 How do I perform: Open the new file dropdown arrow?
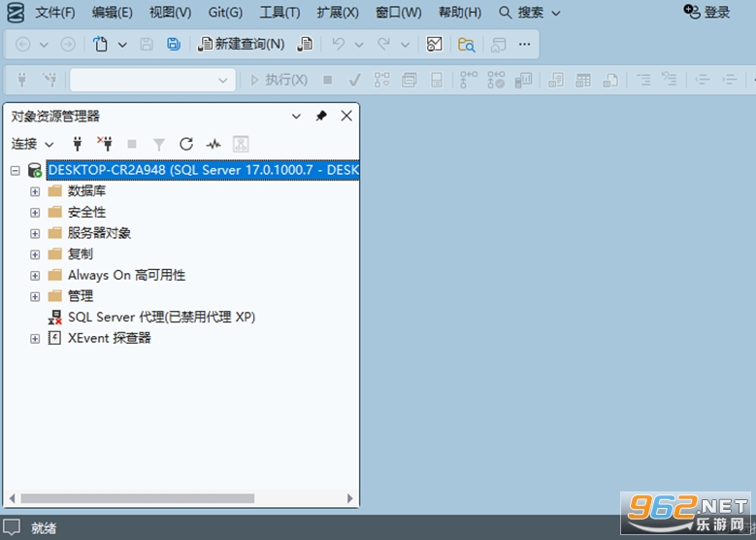[x=122, y=45]
